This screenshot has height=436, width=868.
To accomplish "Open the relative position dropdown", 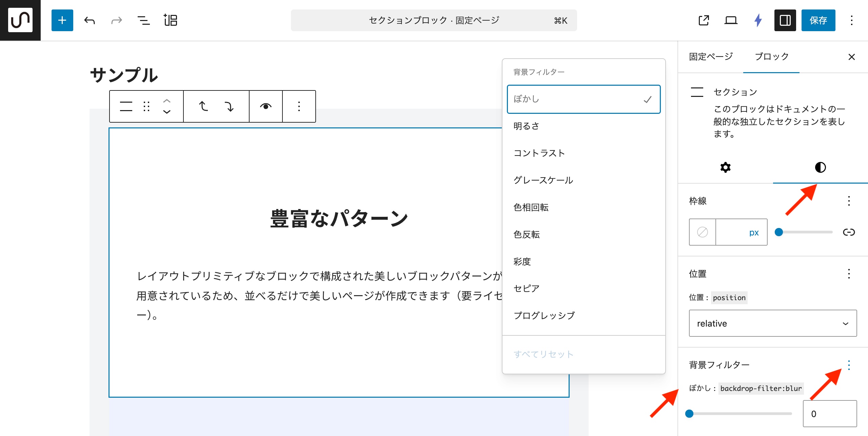I will [x=772, y=323].
